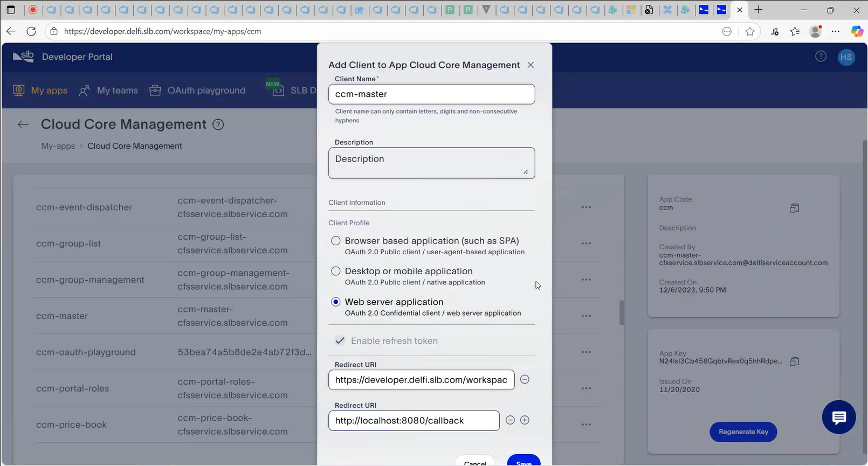This screenshot has height=466, width=868.
Task: Refresh the browser page
Action: 31,31
